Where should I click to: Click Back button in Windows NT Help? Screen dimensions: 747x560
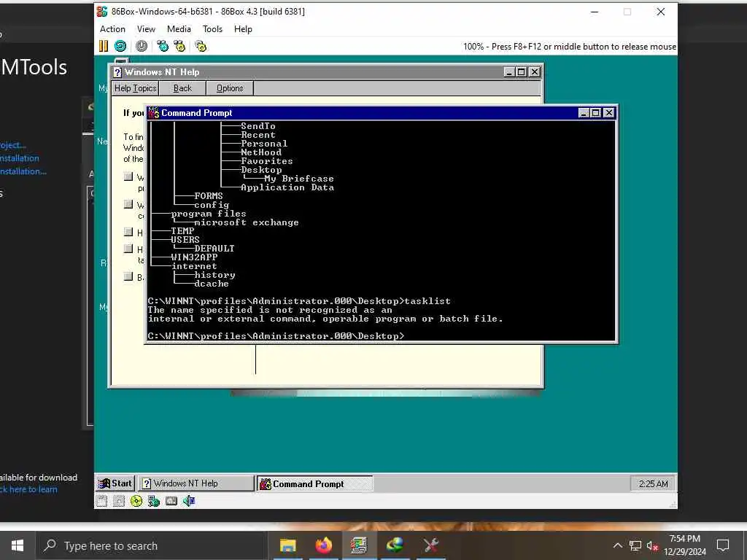pyautogui.click(x=182, y=88)
